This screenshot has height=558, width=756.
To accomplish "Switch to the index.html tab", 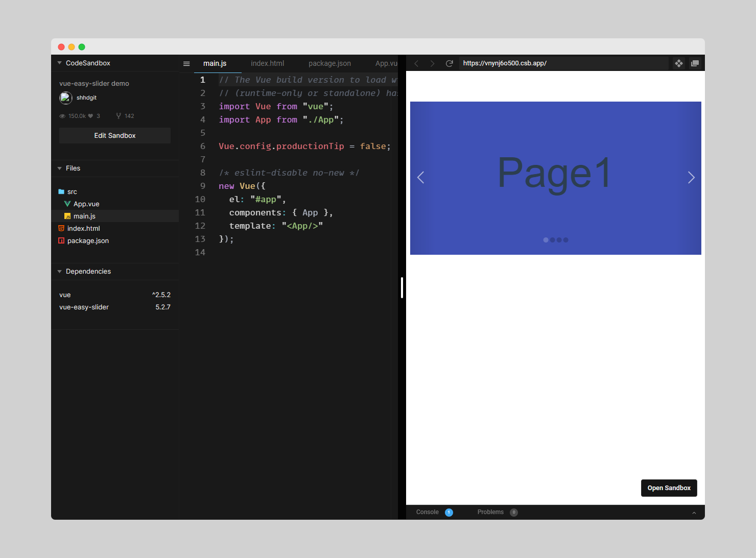I will (267, 63).
